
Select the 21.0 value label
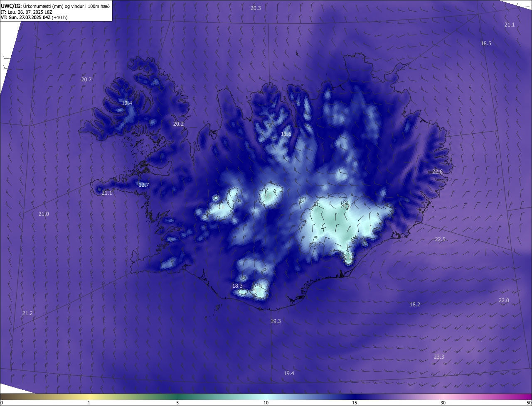tap(44, 214)
